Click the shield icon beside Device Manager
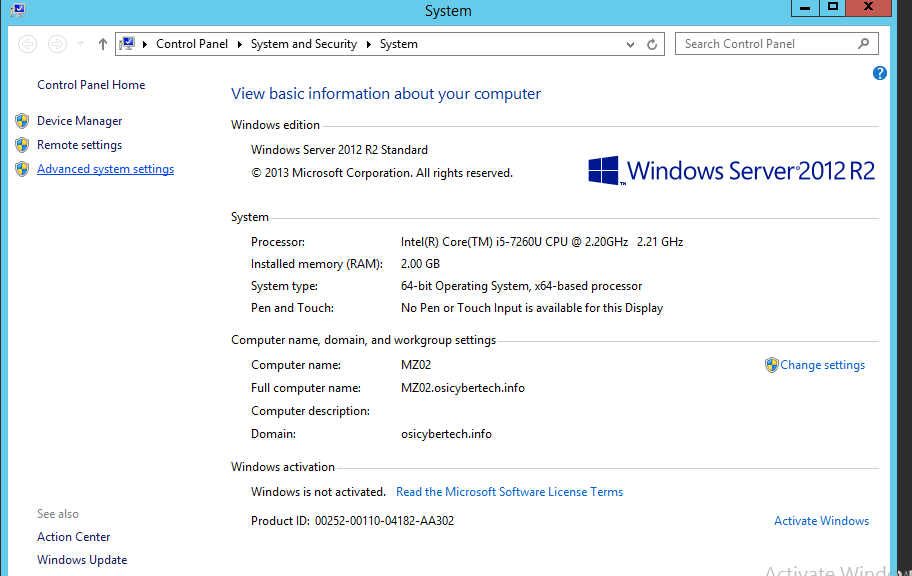This screenshot has width=912, height=576. tap(22, 121)
